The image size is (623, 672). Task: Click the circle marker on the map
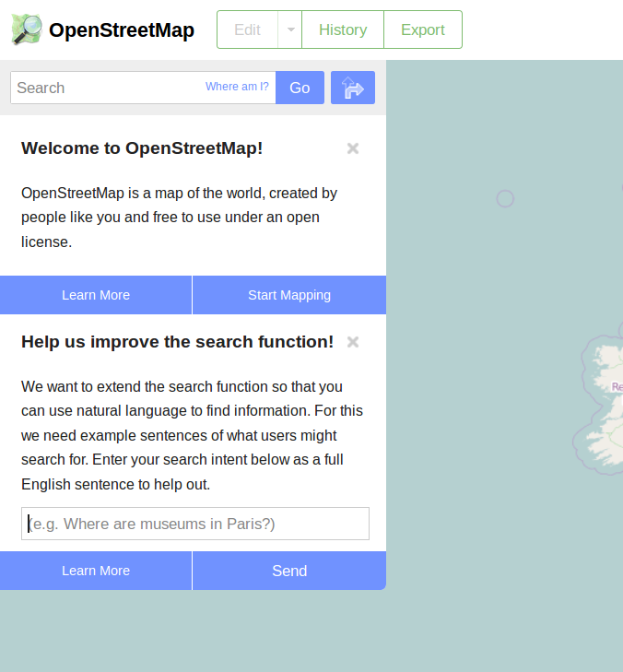click(505, 199)
